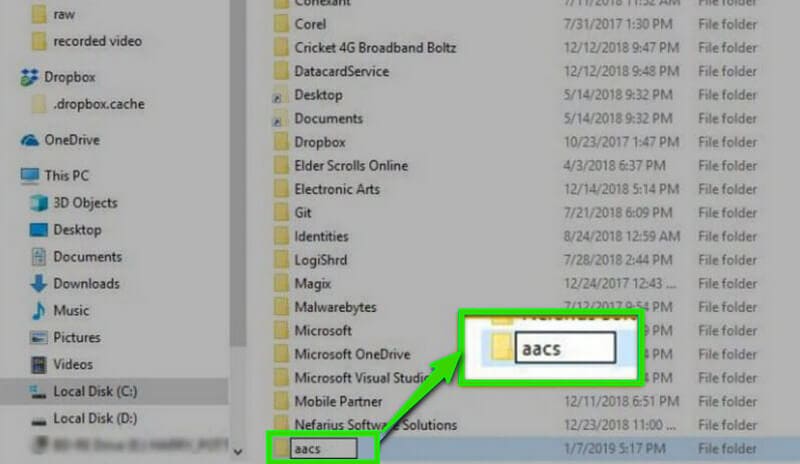Open Documents icon under This PC
The height and width of the screenshot is (464, 800).
[39, 257]
